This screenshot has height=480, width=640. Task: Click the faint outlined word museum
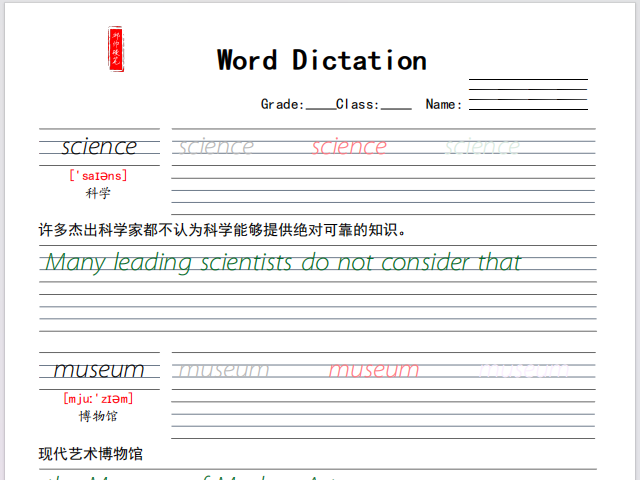coord(524,370)
